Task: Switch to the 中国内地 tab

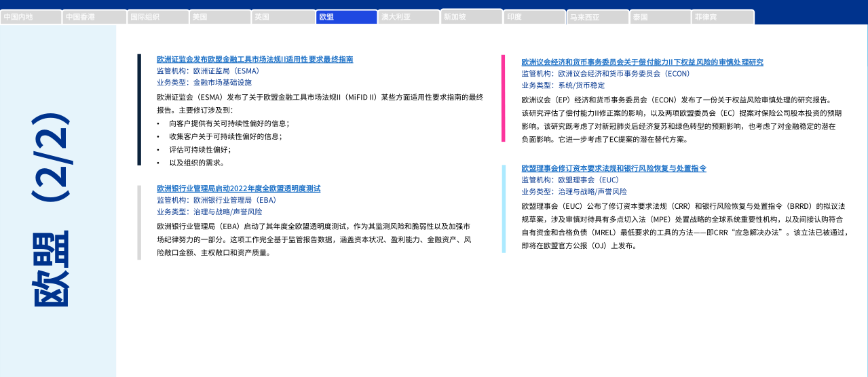Action: pos(31,17)
